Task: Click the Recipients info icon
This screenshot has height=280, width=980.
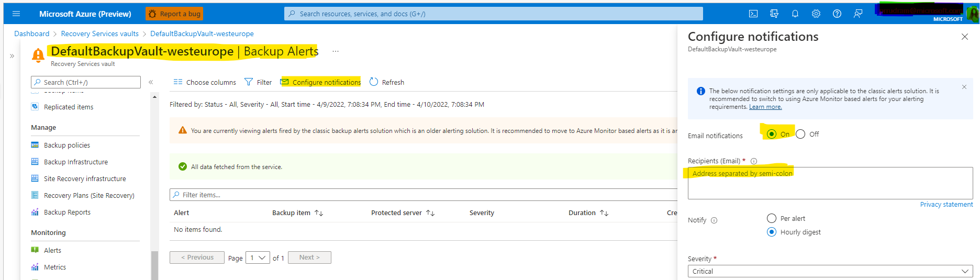Action: (754, 161)
